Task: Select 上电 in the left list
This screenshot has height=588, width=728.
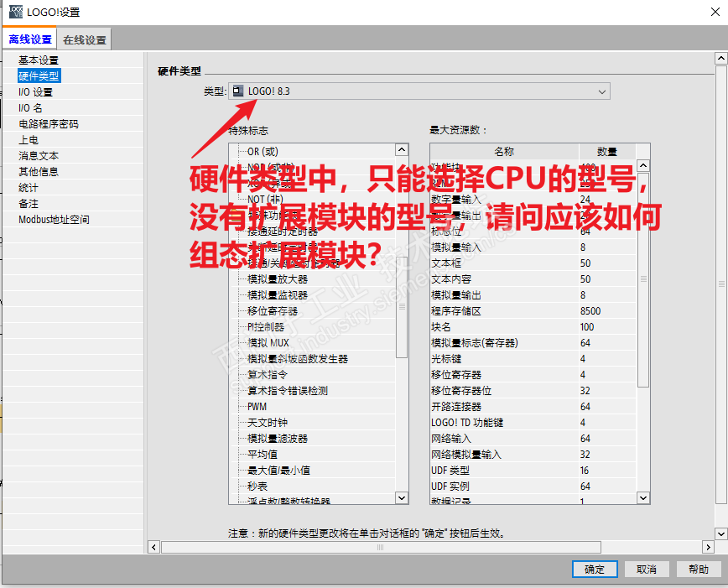Action: [x=29, y=140]
